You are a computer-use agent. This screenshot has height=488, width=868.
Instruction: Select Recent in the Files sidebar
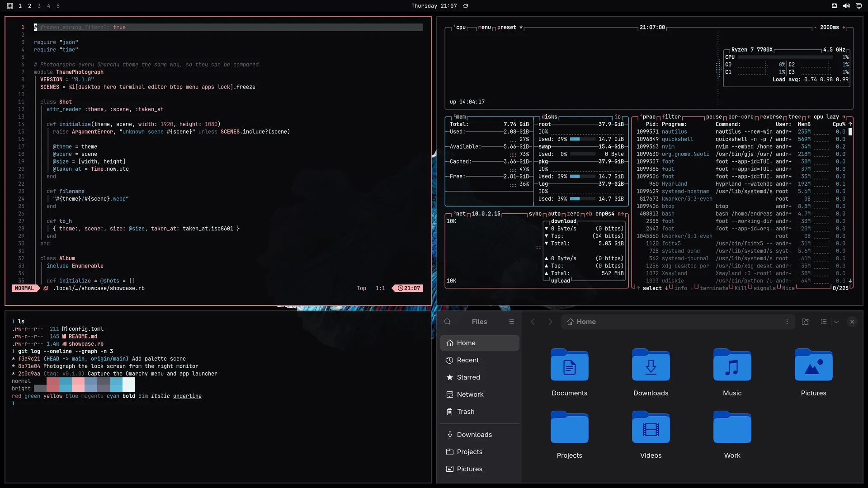(x=480, y=360)
